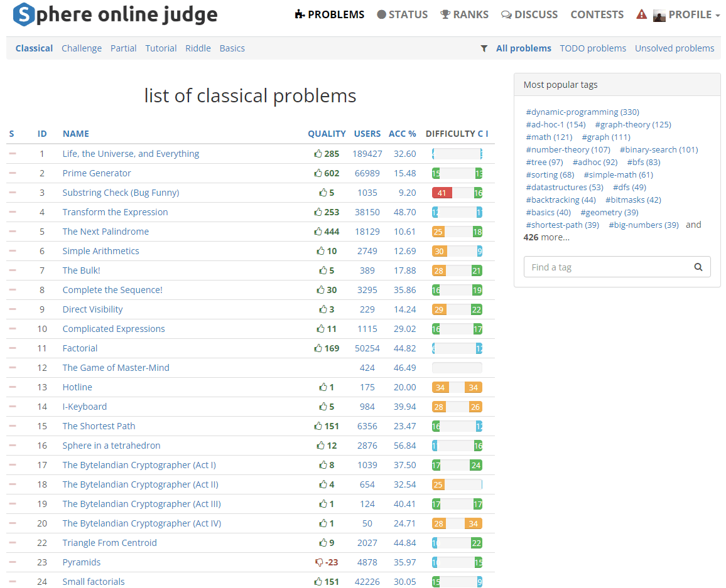Image resolution: width=726 pixels, height=588 pixels.
Task: Click users count 189427 in first row
Action: 367,154
